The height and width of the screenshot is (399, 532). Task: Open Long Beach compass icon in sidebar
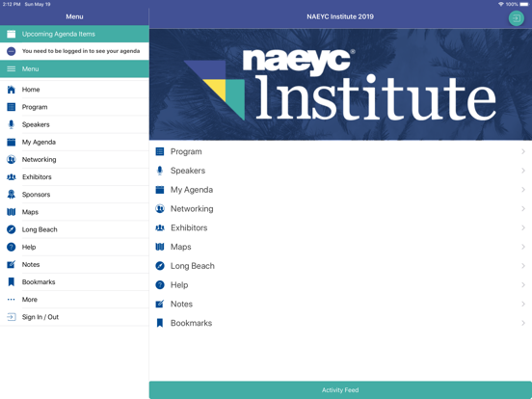tap(12, 229)
